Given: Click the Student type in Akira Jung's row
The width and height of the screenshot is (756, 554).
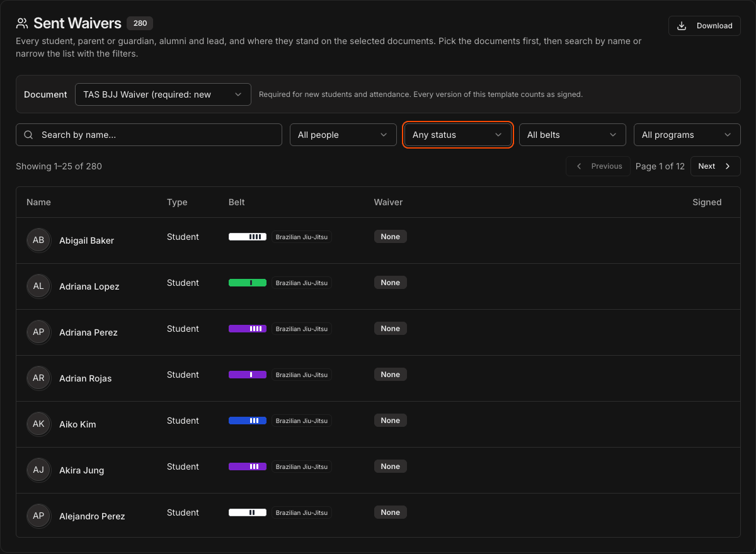Looking at the screenshot, I should [183, 466].
